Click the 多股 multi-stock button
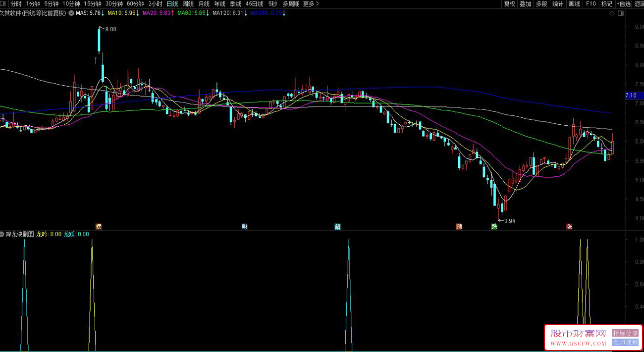Image resolution: width=644 pixels, height=352 pixels. pyautogui.click(x=541, y=3)
